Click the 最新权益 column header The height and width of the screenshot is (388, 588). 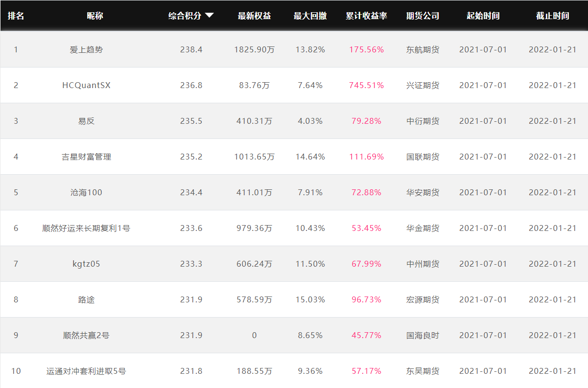pos(254,16)
